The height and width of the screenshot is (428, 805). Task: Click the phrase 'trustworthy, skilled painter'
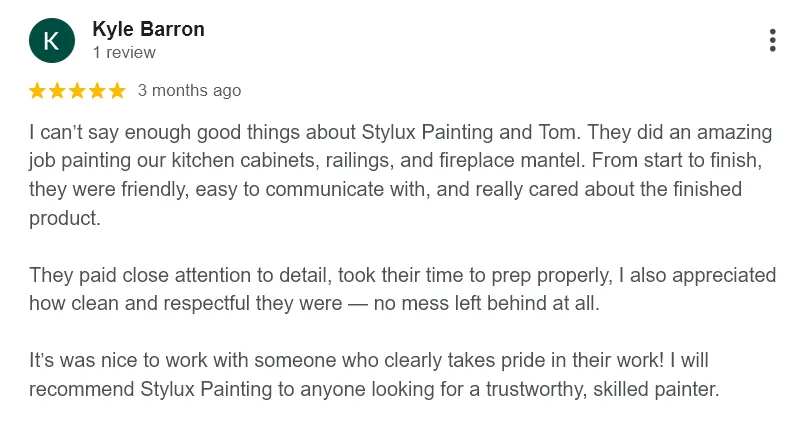(x=602, y=389)
